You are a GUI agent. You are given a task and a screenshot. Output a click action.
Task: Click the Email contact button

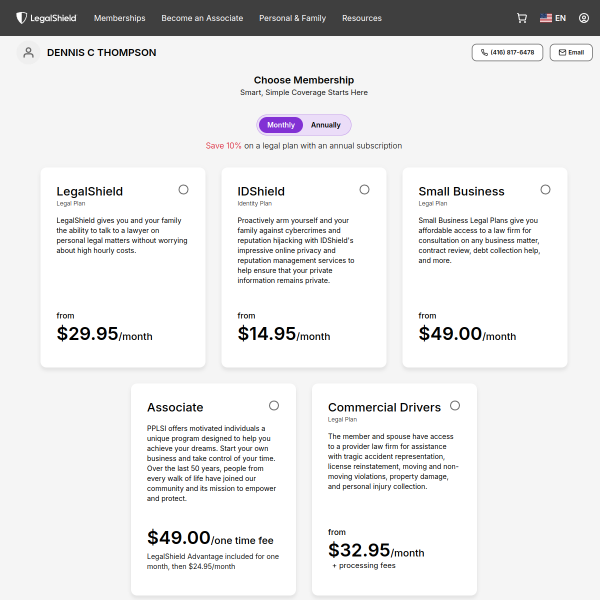[x=571, y=52]
